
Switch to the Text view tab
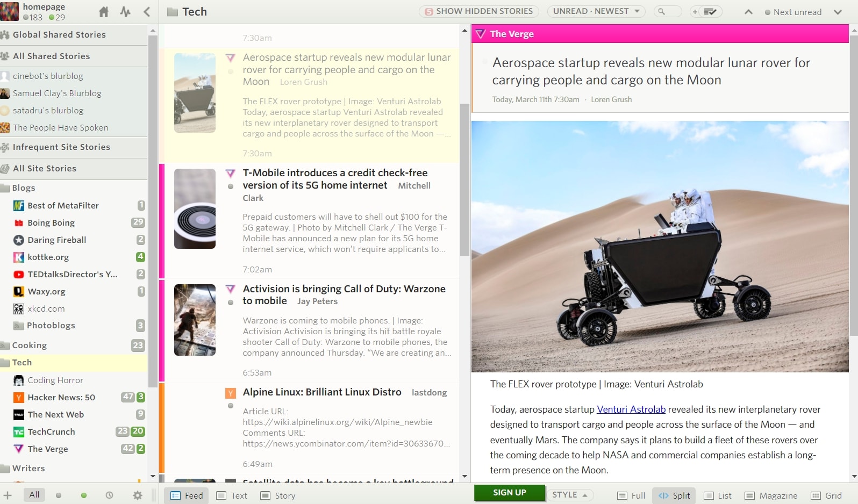[232, 495]
